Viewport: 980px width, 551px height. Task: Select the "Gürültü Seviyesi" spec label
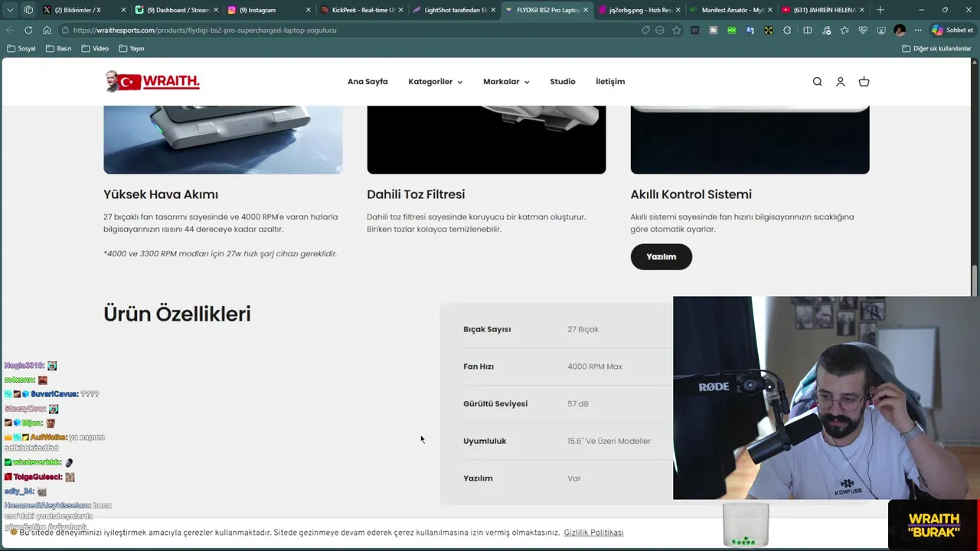pyautogui.click(x=495, y=404)
